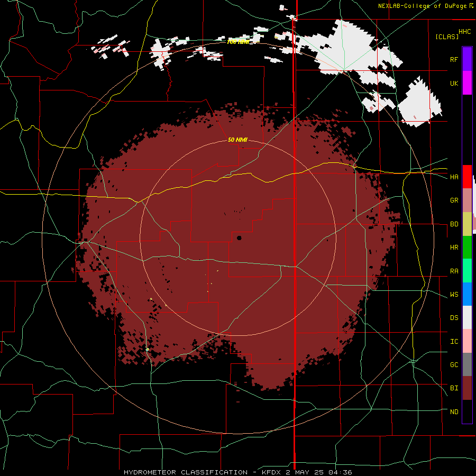Click the IC light pink legend swatch

point(467,341)
